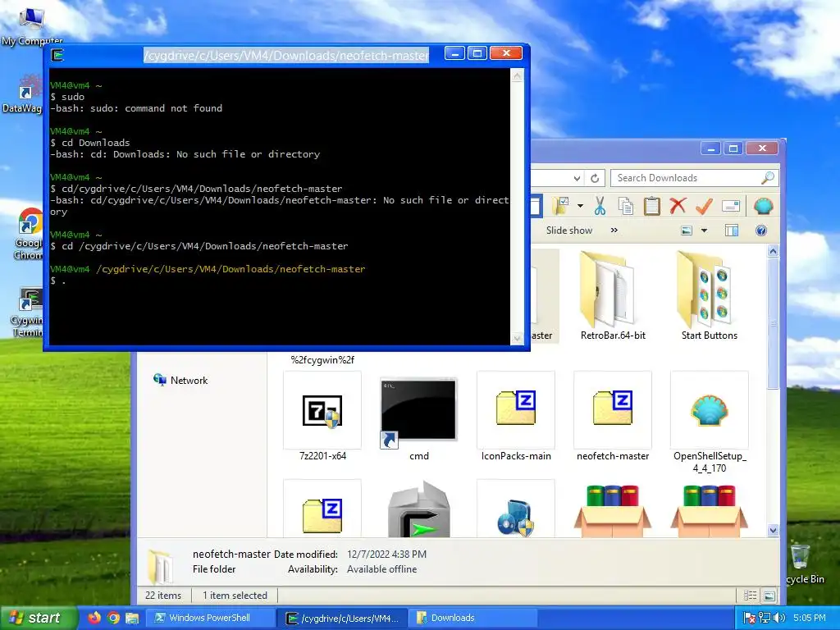840x630 pixels.
Task: Switch to details view icon in status bar
Action: pyautogui.click(x=751, y=596)
